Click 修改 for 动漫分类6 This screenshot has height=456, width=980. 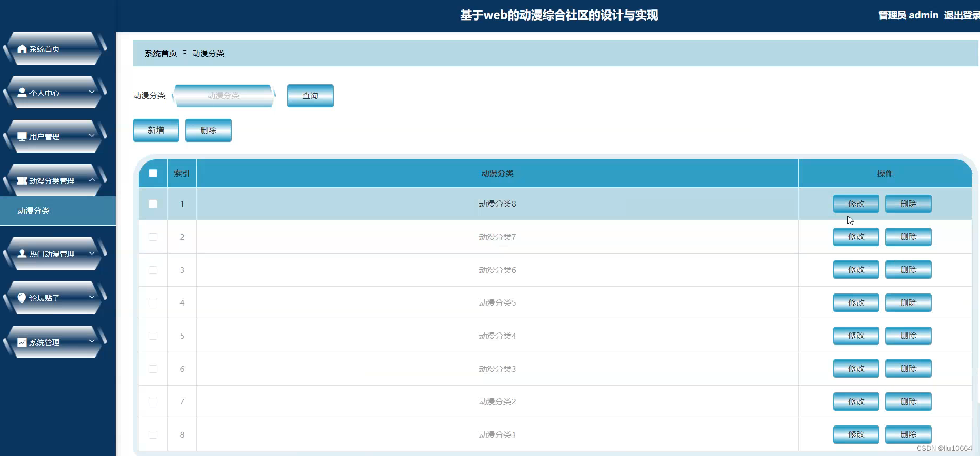coord(856,270)
